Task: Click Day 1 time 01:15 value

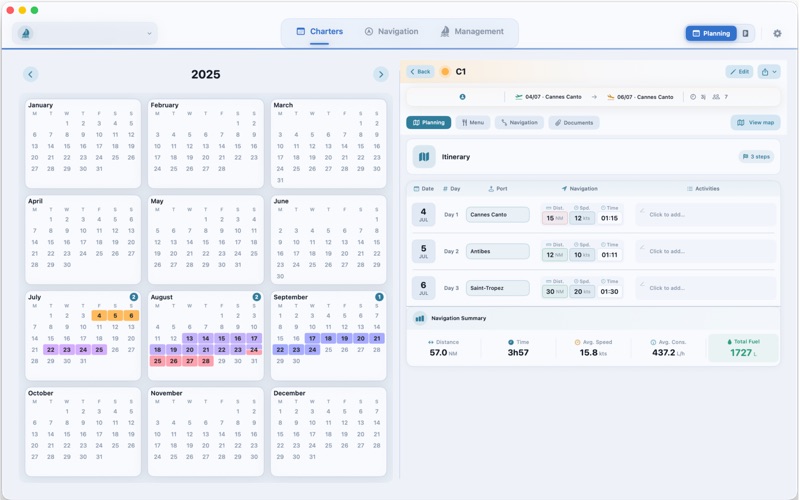Action: [609, 218]
